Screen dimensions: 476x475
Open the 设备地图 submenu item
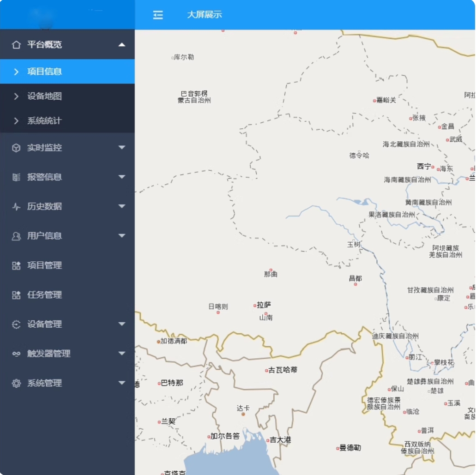pyautogui.click(x=44, y=96)
